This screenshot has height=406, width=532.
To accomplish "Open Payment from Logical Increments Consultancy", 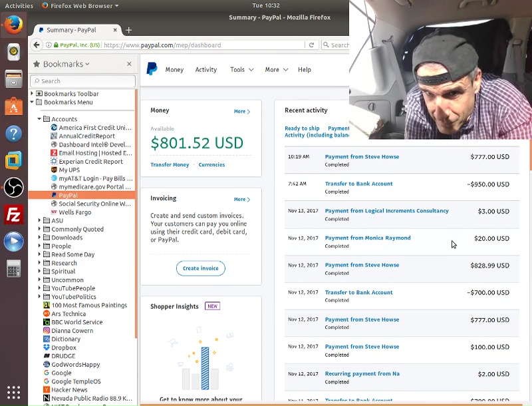I will pos(387,211).
